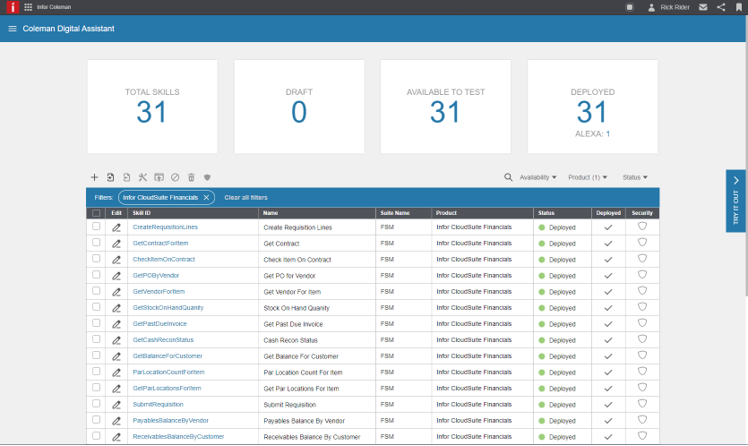Expand the TRY IT OUT side panel

click(x=736, y=201)
